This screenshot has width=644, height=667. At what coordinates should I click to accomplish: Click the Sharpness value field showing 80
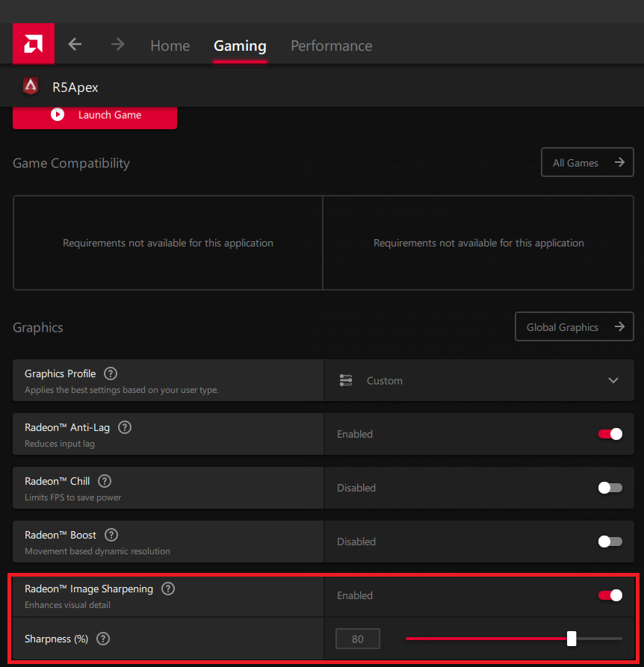coord(358,639)
